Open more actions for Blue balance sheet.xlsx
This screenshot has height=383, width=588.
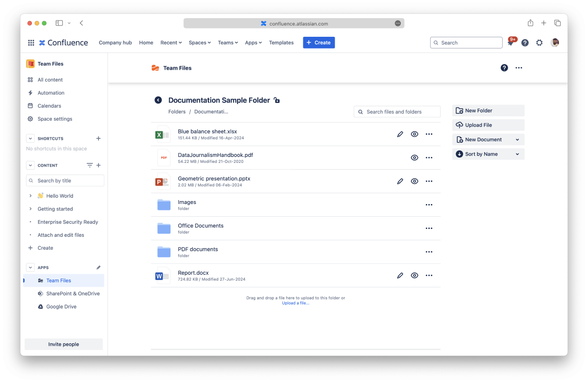tap(429, 134)
